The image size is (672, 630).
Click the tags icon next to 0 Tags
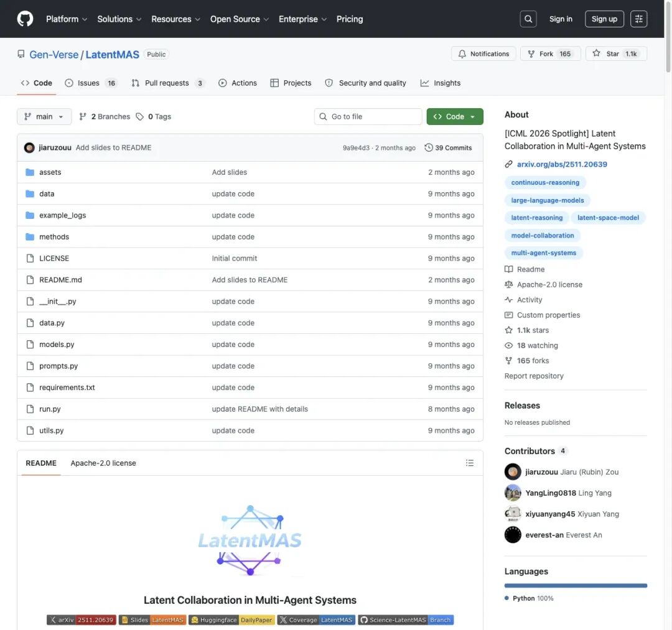[x=140, y=116]
